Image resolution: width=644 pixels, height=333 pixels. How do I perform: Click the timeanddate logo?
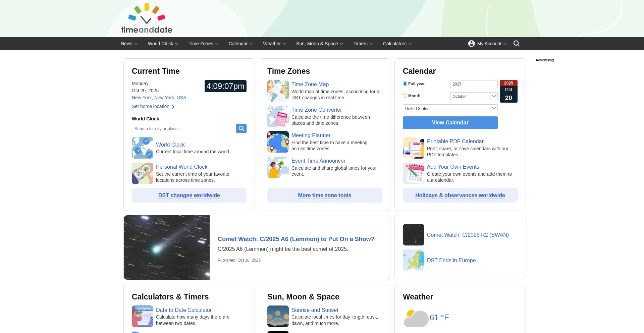click(147, 19)
